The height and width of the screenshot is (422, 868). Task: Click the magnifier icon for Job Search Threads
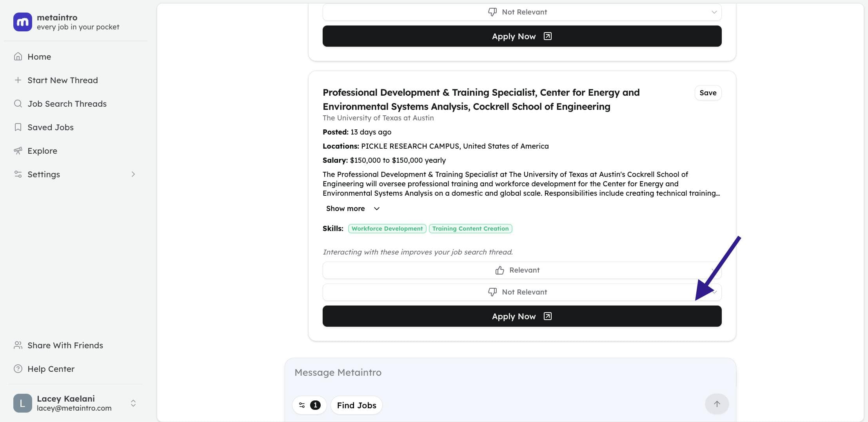point(18,104)
